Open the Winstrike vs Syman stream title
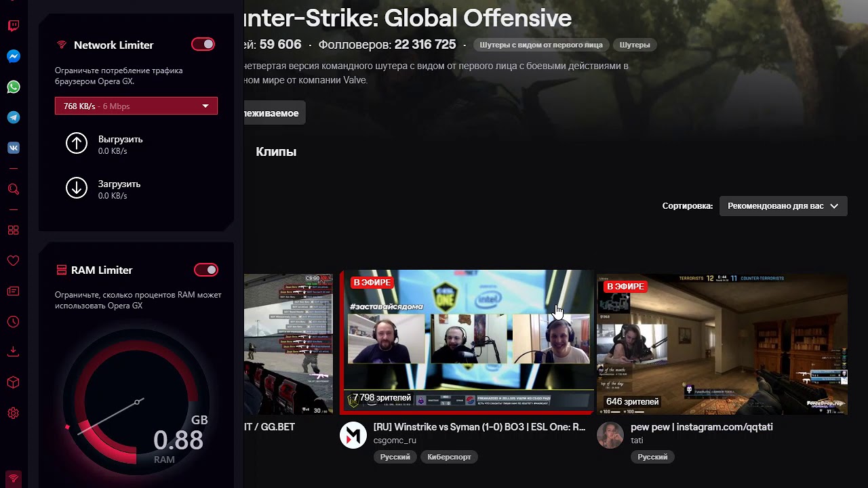Image resolution: width=868 pixels, height=488 pixels. pos(479,427)
